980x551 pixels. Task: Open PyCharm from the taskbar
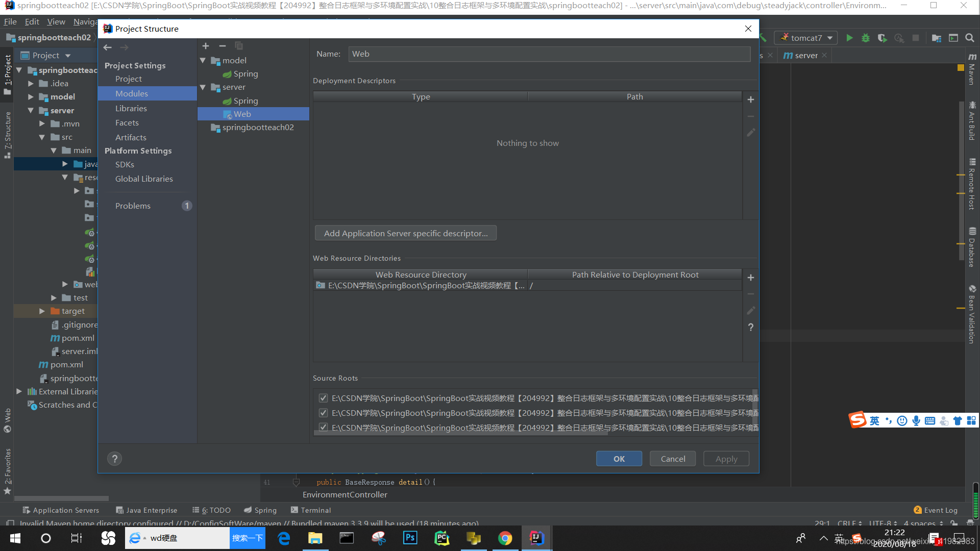(x=442, y=538)
